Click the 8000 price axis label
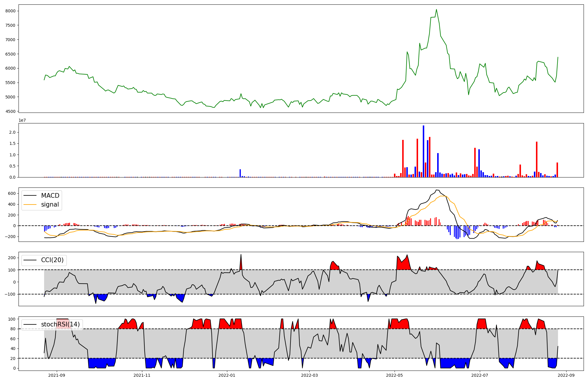 pyautogui.click(x=10, y=11)
